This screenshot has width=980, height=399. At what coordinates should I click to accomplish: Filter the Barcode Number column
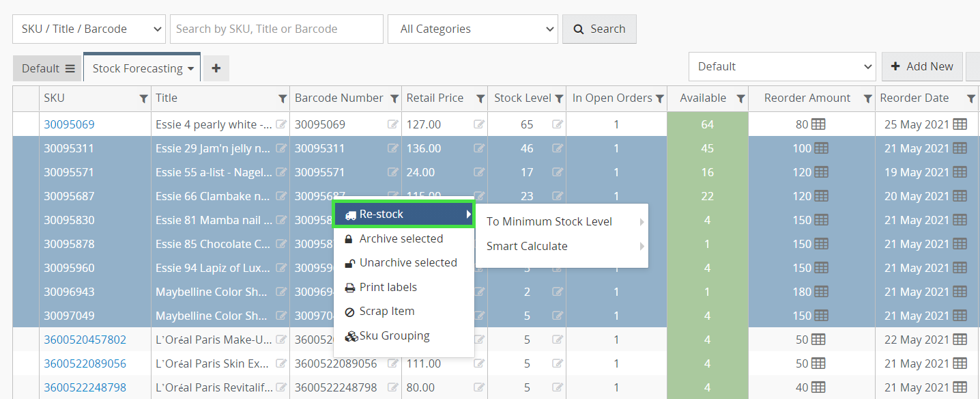click(394, 99)
